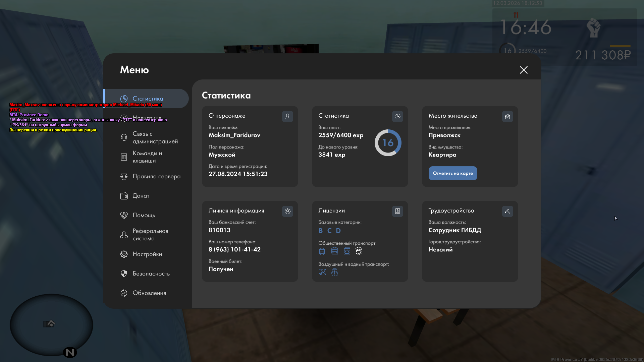Click the house icon in Место жительства card
644x362 pixels.
pyautogui.click(x=507, y=117)
